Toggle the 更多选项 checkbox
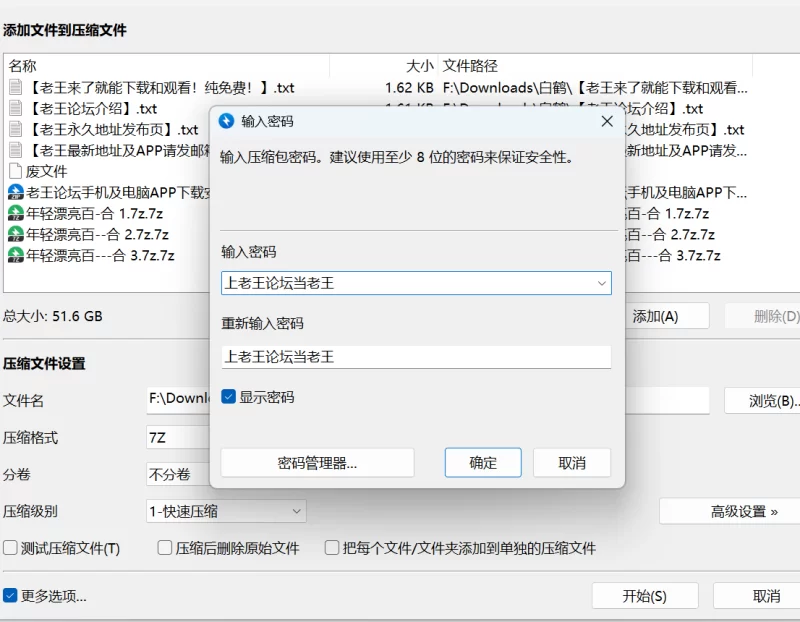Image resolution: width=800 pixels, height=622 pixels. pos(10,596)
